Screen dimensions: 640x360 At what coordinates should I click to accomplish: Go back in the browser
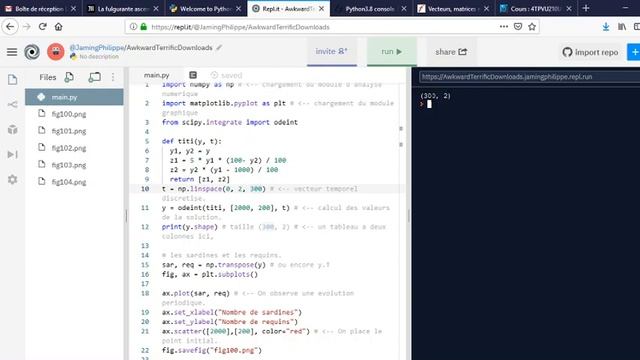point(10,27)
